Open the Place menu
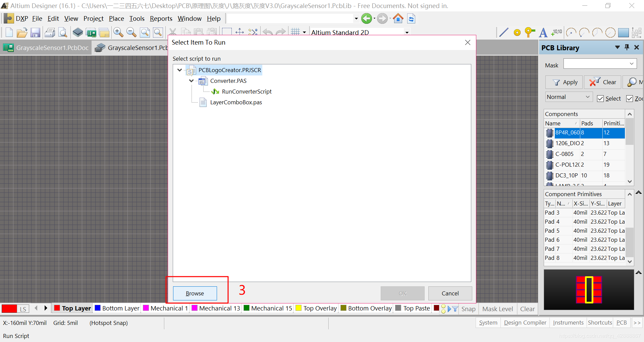The height and width of the screenshot is (342, 644). coord(116,18)
